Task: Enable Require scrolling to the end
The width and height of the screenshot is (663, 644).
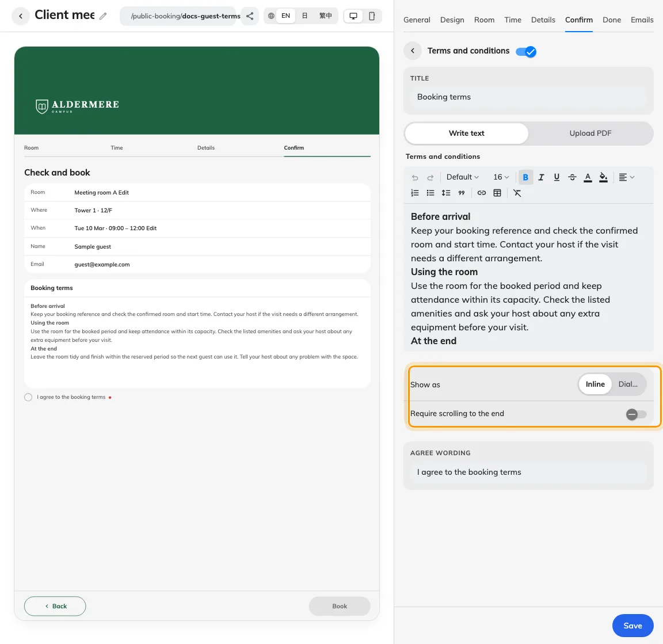Action: pyautogui.click(x=637, y=414)
